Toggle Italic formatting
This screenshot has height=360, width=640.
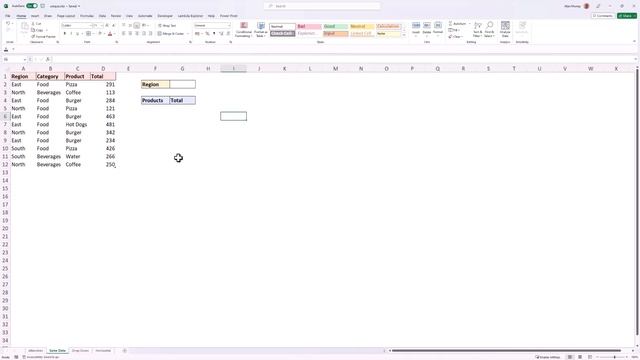[71, 33]
